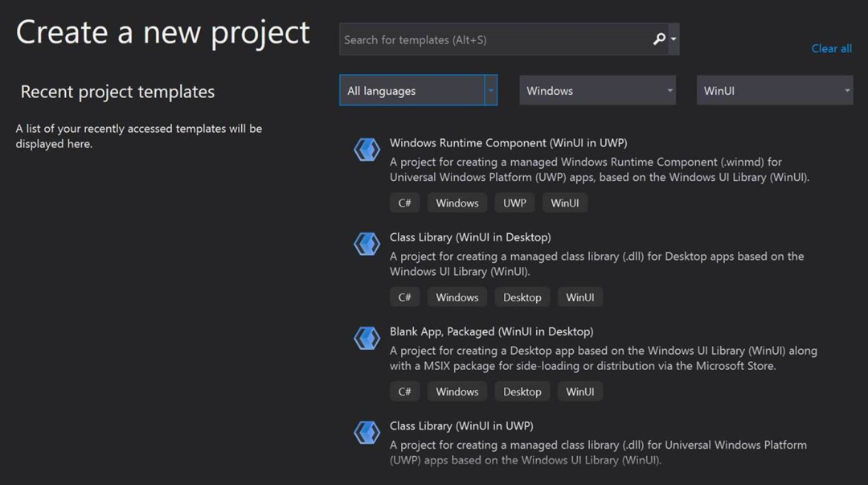Select Class Library (WinUI in UWP) template title

[x=461, y=425]
